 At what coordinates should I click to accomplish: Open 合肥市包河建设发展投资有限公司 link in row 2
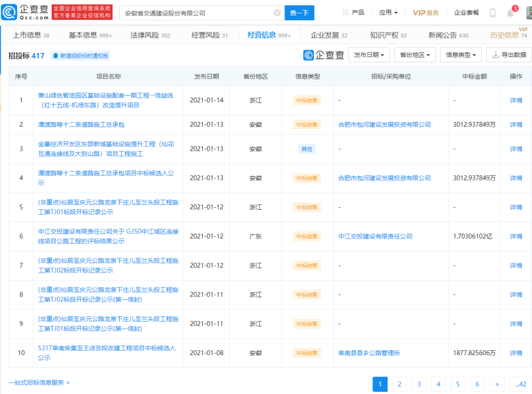tap(384, 125)
